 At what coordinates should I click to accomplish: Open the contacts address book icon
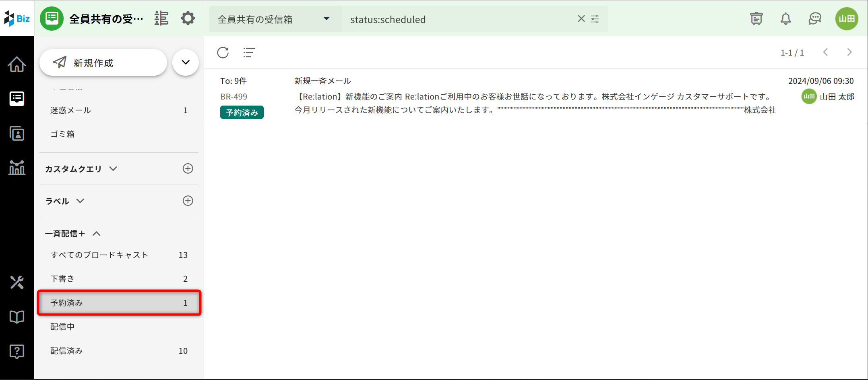coord(17,133)
